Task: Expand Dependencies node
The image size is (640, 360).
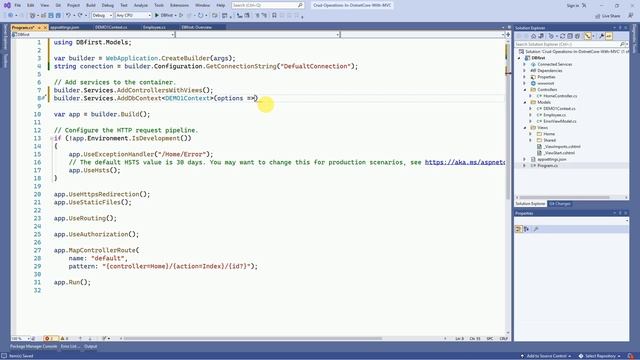Action: point(525,71)
